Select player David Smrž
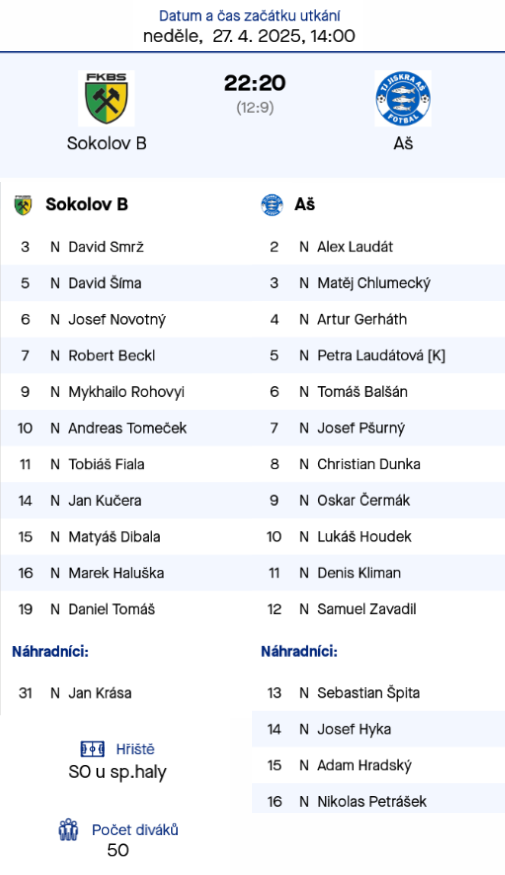The image size is (505, 875). (x=106, y=247)
